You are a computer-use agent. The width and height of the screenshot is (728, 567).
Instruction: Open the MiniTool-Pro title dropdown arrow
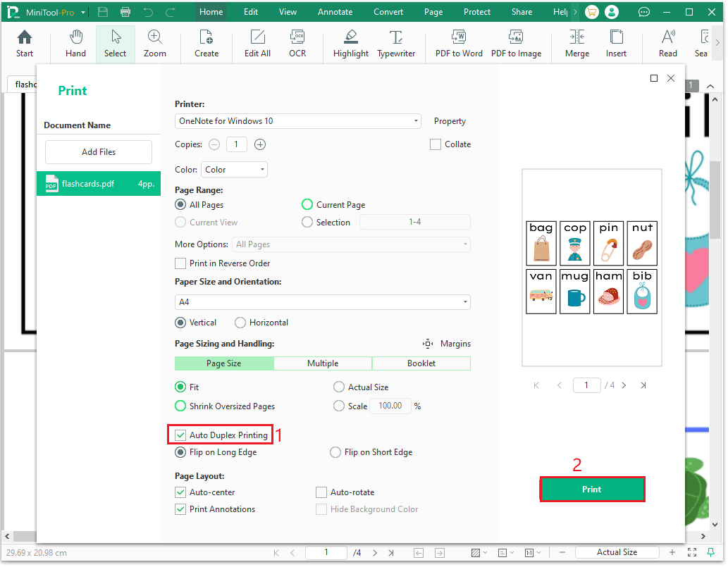point(83,13)
